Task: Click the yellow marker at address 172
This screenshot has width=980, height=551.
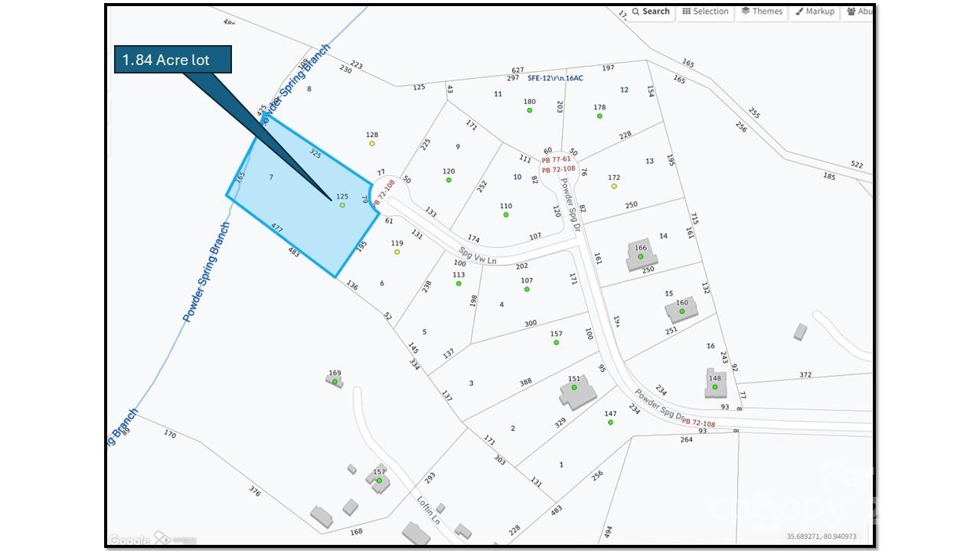Action: (x=614, y=186)
